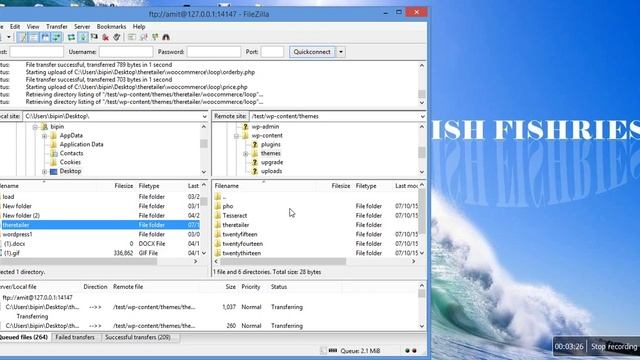
Task: Switch to the Successful transfers tab
Action: tap(138, 338)
